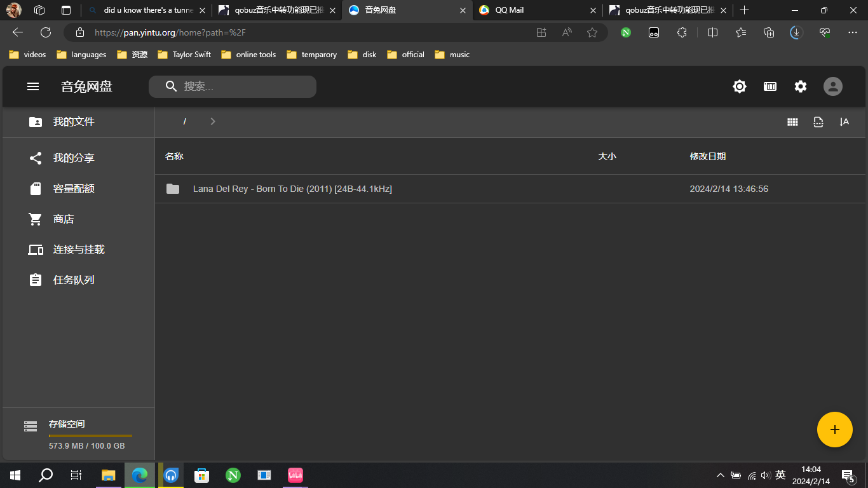This screenshot has height=488, width=868.
Task: Open the user account avatar menu
Action: coord(833,86)
